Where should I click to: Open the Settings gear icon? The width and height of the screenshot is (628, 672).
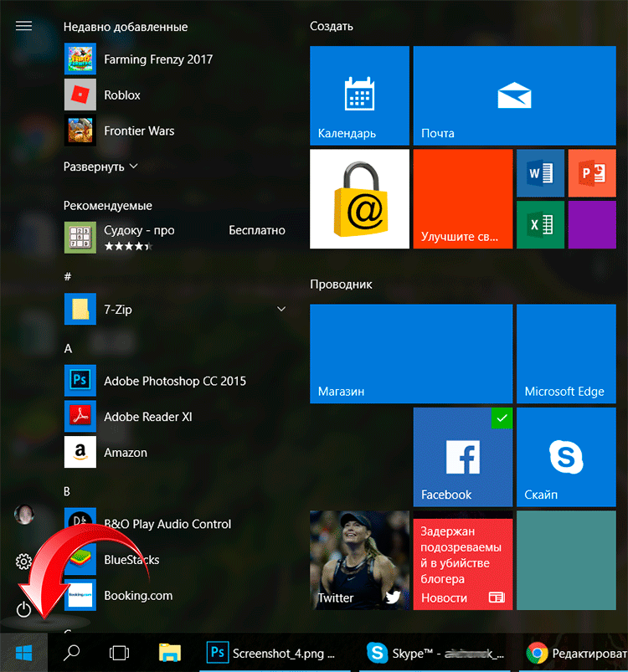pos(23,562)
